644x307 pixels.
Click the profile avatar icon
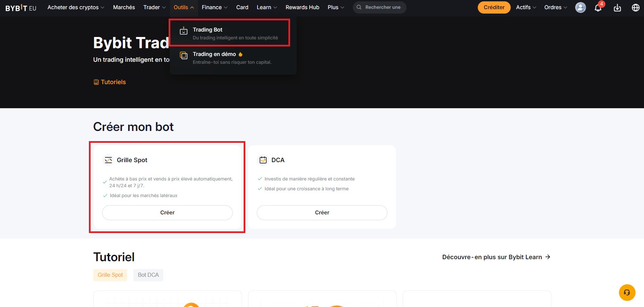pyautogui.click(x=580, y=7)
